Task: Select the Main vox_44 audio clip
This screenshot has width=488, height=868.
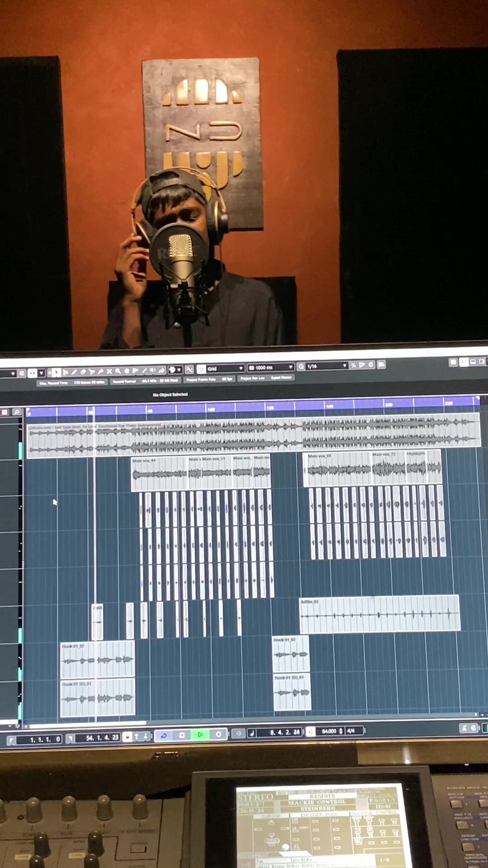Action: 159,473
